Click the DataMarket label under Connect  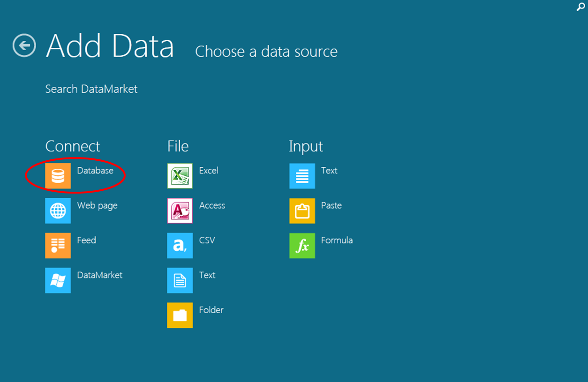click(99, 275)
